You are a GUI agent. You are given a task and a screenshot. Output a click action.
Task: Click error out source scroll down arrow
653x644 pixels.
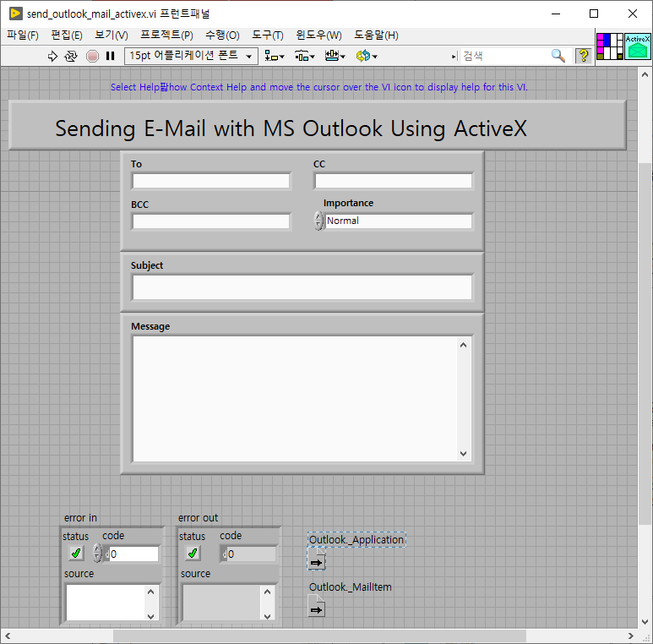tap(267, 616)
